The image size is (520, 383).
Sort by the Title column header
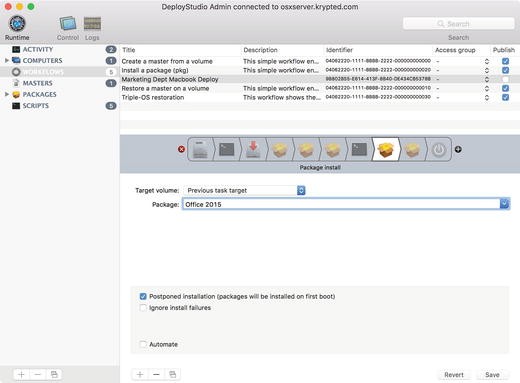point(180,50)
